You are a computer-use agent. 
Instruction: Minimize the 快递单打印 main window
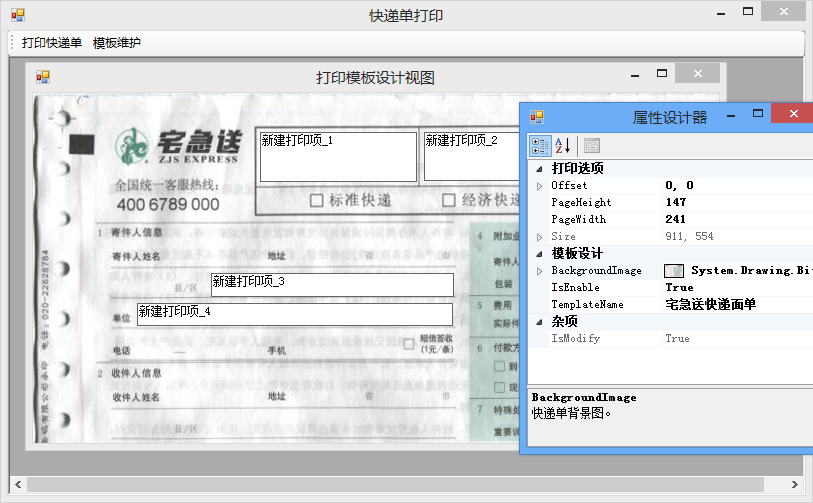click(x=721, y=13)
